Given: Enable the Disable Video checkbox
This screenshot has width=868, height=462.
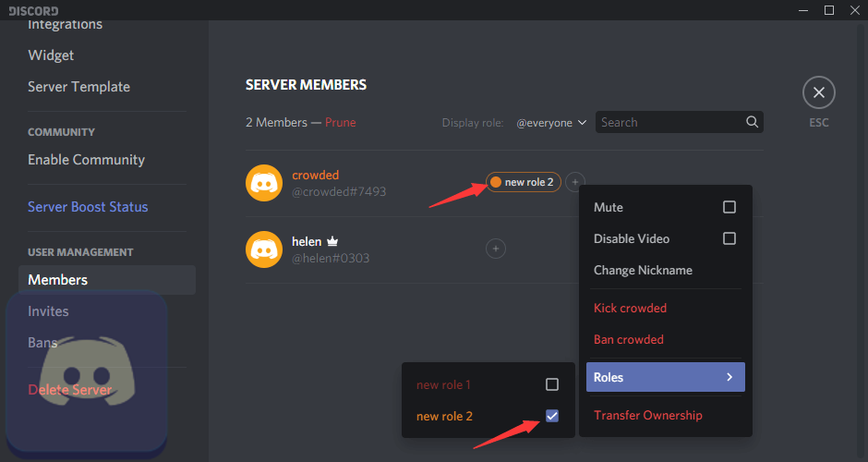Looking at the screenshot, I should pyautogui.click(x=729, y=238).
